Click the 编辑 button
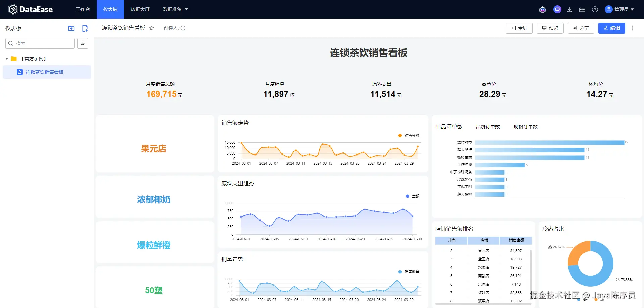 612,28
